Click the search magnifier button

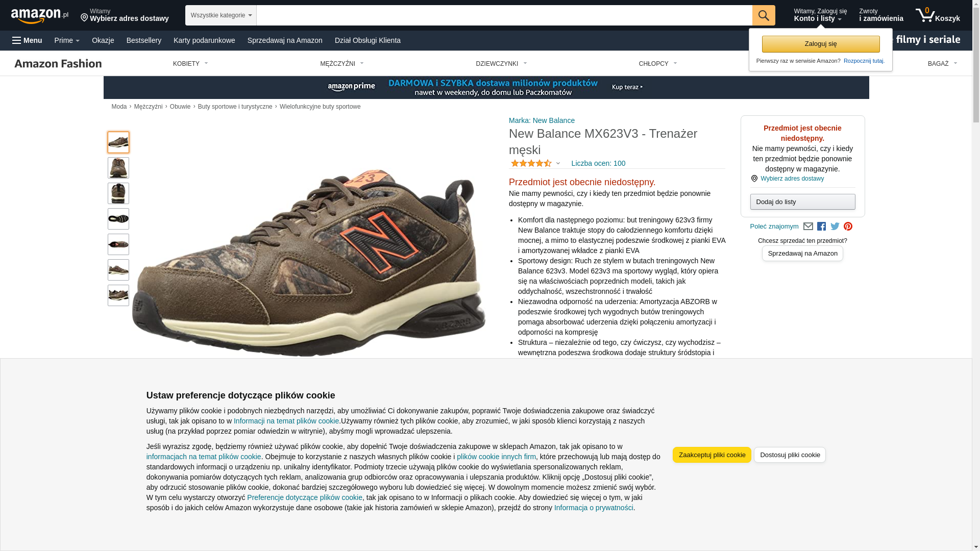coord(764,15)
